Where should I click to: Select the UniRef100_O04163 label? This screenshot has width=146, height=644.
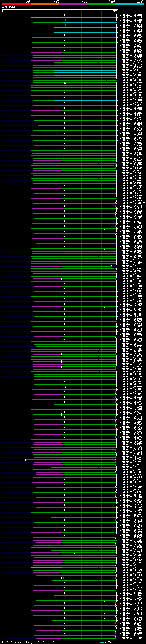coord(131,276)
